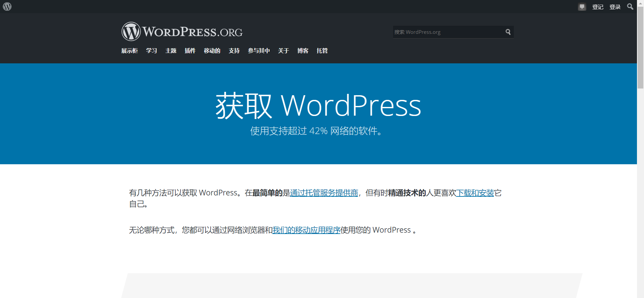
Task: Open the 移动的 menu item
Action: coord(212,51)
